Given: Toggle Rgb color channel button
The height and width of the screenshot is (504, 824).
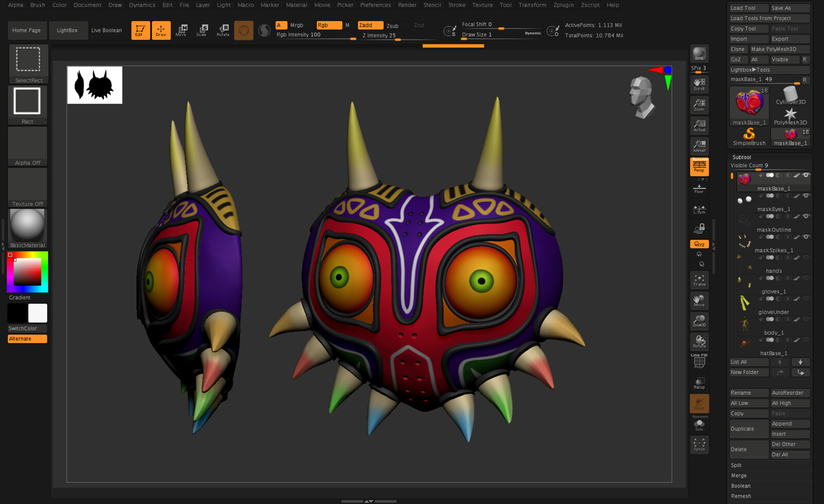Looking at the screenshot, I should tap(329, 25).
